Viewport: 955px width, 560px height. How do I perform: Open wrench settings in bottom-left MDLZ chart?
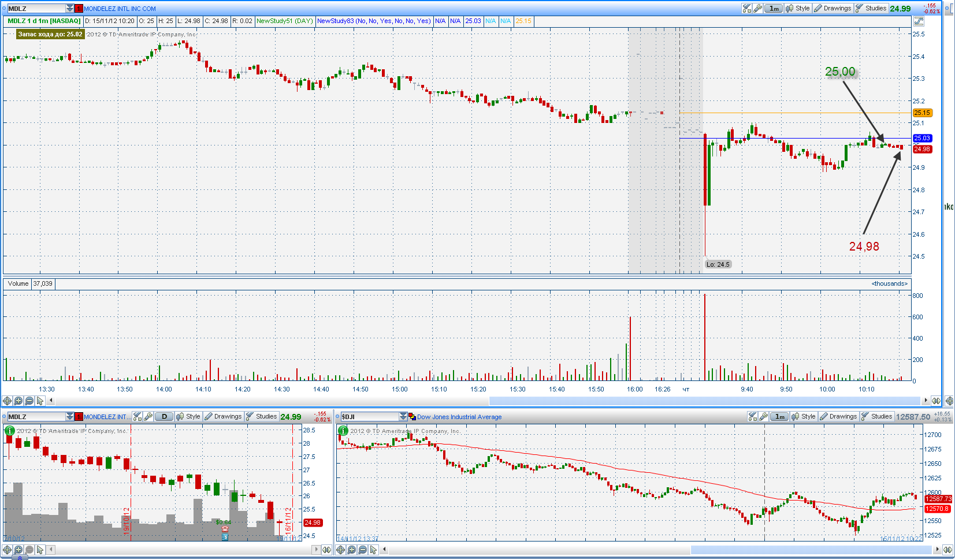point(148,416)
